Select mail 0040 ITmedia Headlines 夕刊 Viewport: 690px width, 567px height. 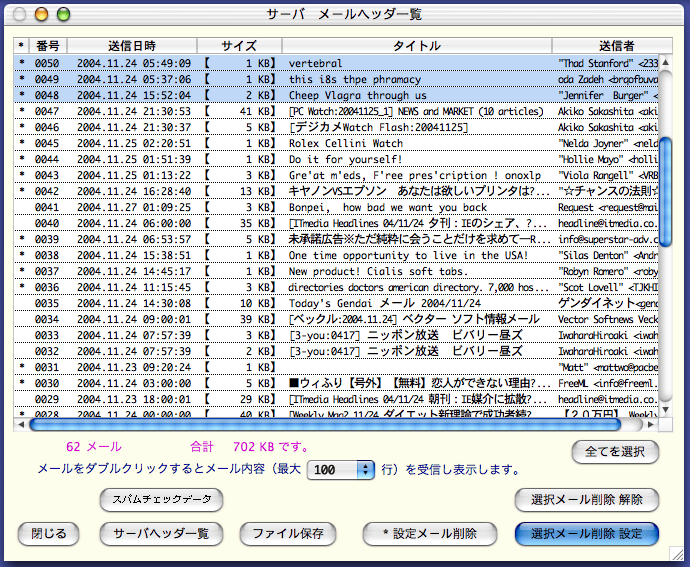(336, 223)
